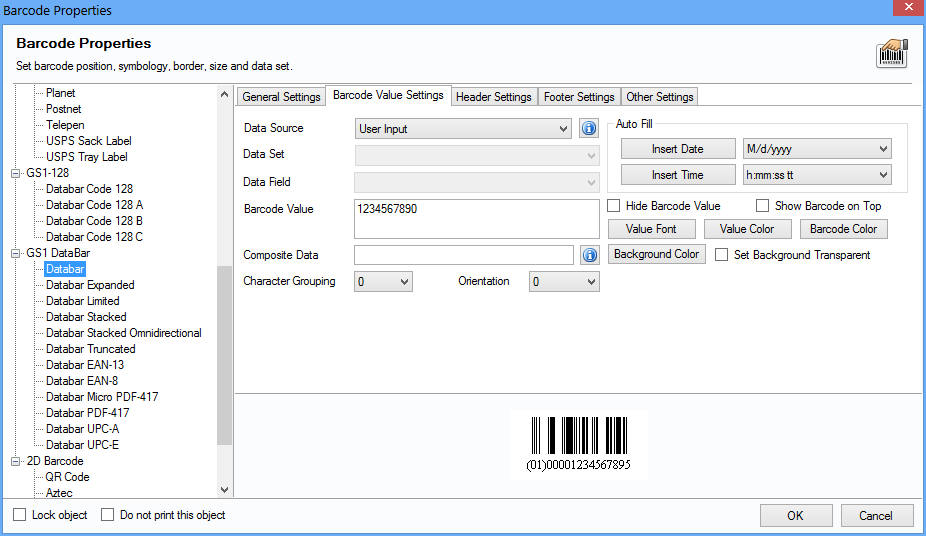Click the info icon next to Data Source
926x536 pixels.
(x=589, y=128)
